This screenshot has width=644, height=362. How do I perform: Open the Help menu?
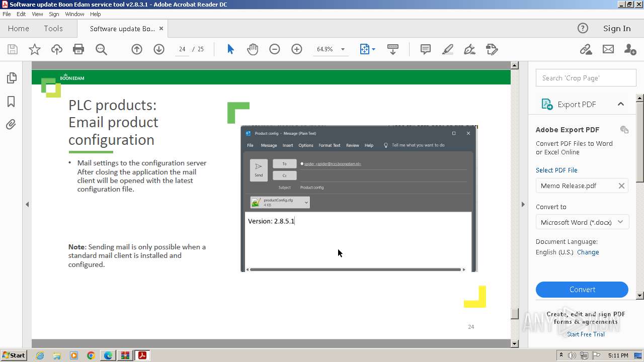pos(95,14)
